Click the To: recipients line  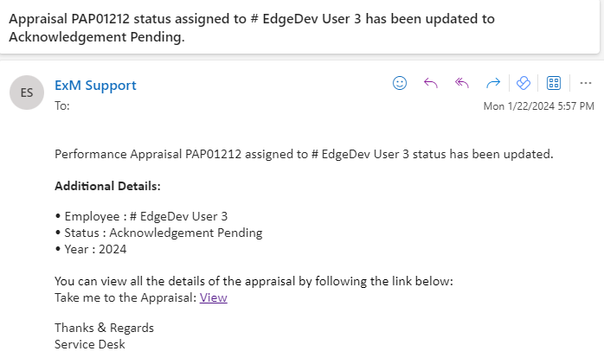[62, 105]
